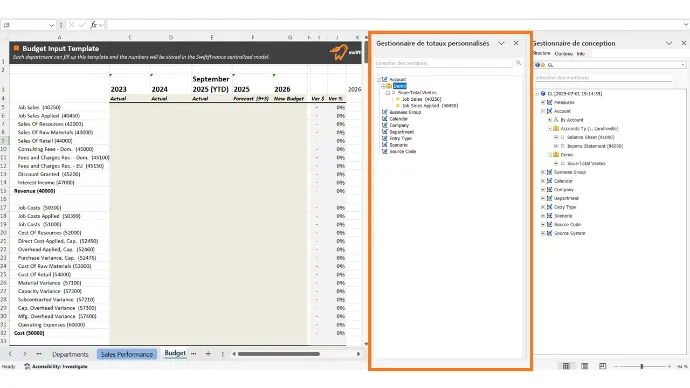Show more sheets ellipsis after Budget tab
This screenshot has width=690, height=388.
tap(194, 354)
